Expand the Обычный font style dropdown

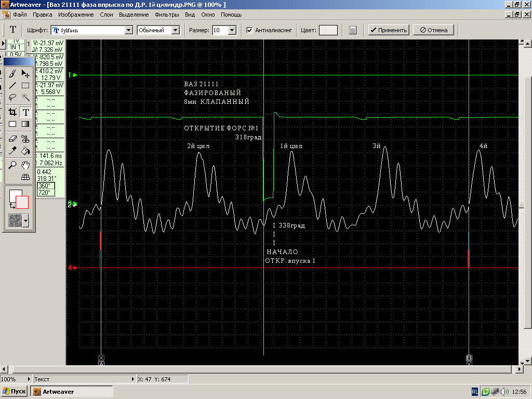(175, 30)
